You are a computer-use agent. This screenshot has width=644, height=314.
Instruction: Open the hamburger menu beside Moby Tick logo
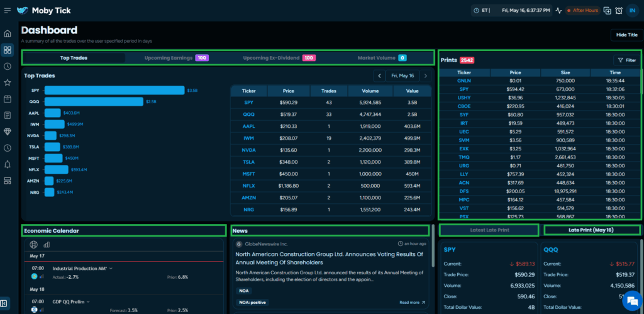[8, 10]
